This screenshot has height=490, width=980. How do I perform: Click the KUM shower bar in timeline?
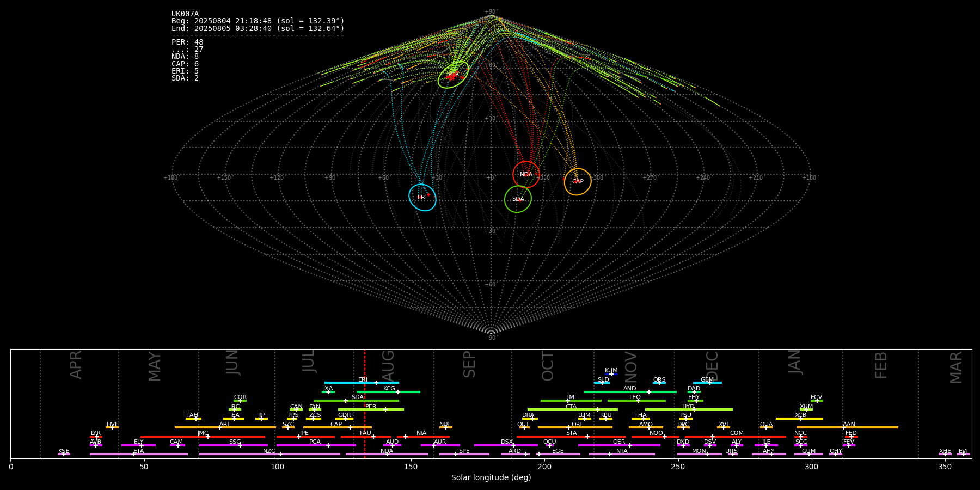coord(611,374)
